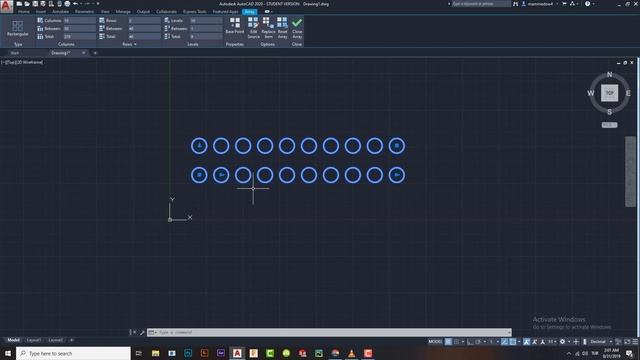Finish with the Close Array checkmark
The width and height of the screenshot is (640, 360).
coord(297,28)
